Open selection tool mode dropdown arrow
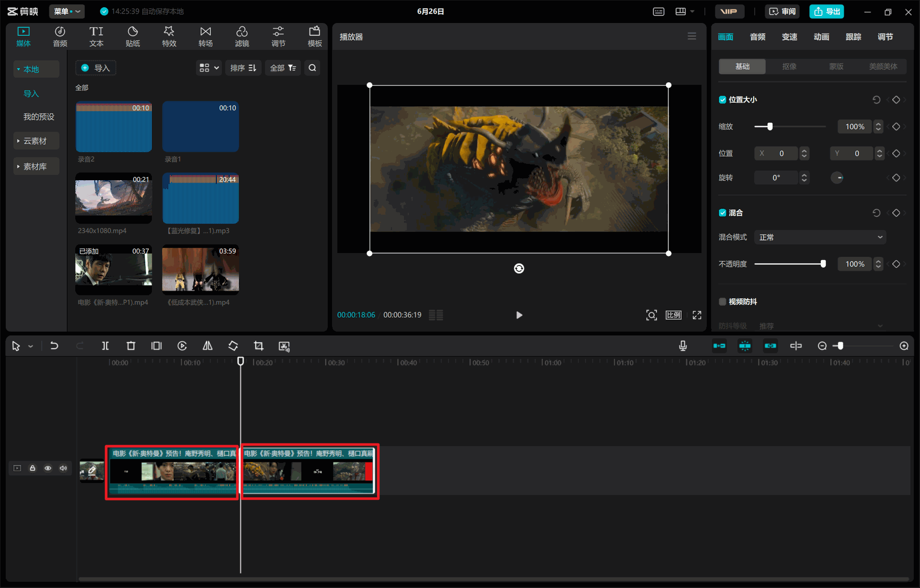The width and height of the screenshot is (920, 588). [x=31, y=346]
